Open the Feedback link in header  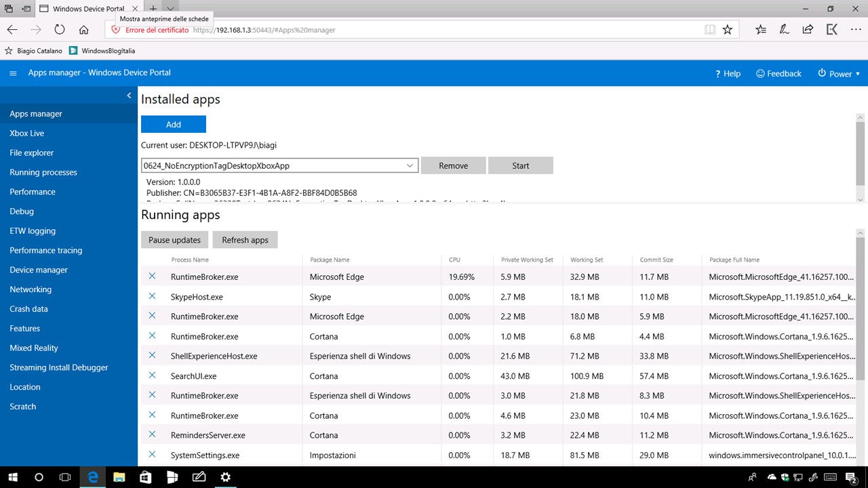pos(778,73)
